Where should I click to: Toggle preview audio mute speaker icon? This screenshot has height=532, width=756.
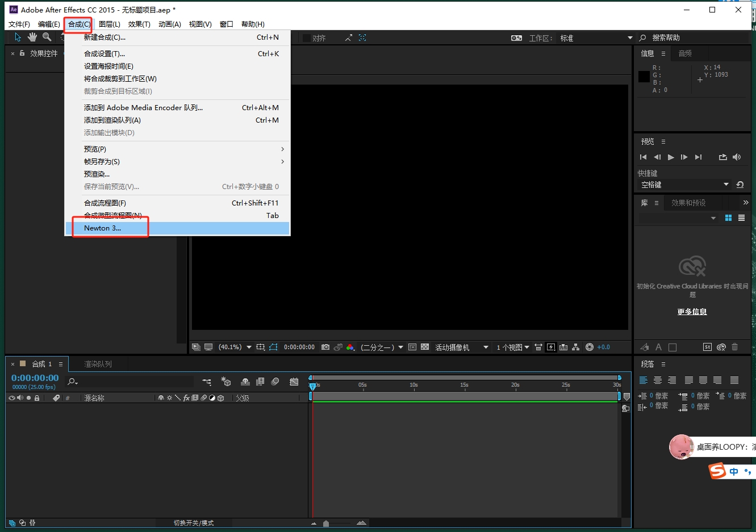point(737,157)
